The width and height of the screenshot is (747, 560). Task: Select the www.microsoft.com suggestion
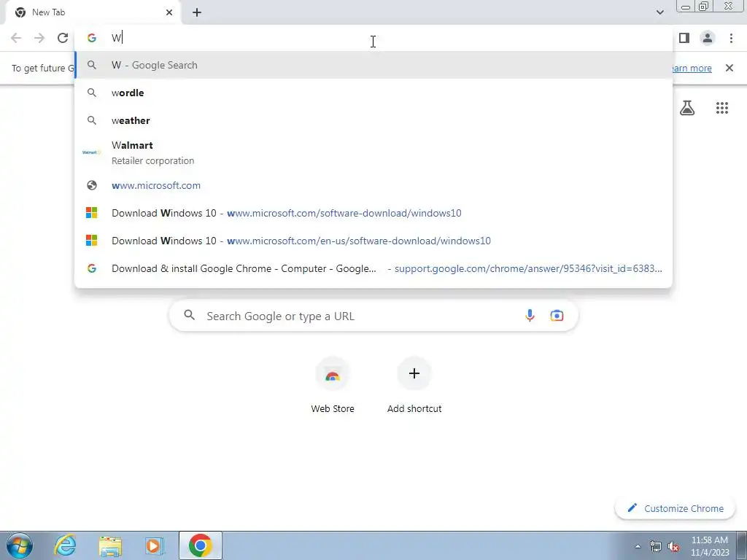pyautogui.click(x=373, y=185)
